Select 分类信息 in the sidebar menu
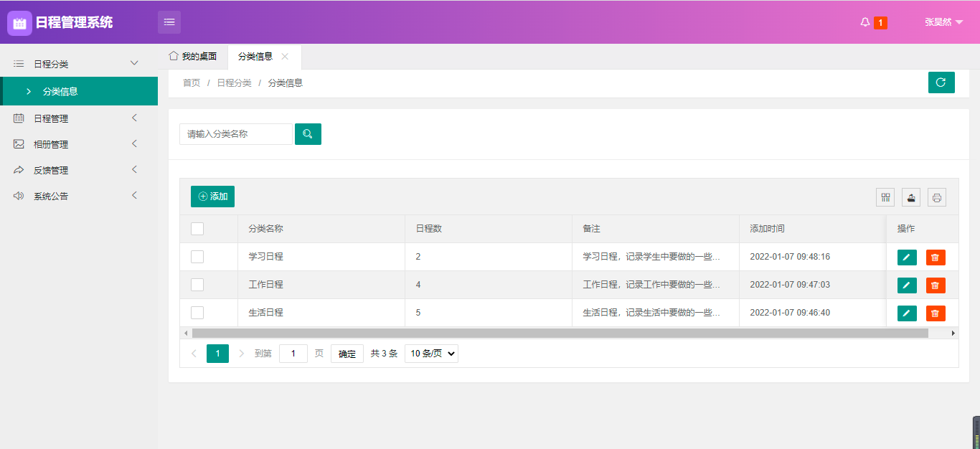This screenshot has height=449, width=980. [x=60, y=91]
